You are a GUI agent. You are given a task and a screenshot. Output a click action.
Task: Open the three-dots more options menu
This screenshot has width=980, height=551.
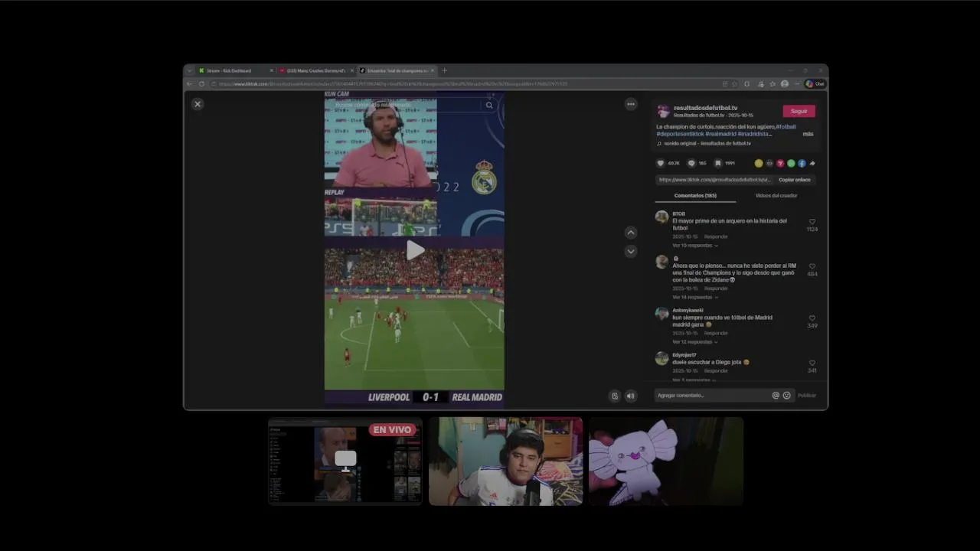point(631,104)
